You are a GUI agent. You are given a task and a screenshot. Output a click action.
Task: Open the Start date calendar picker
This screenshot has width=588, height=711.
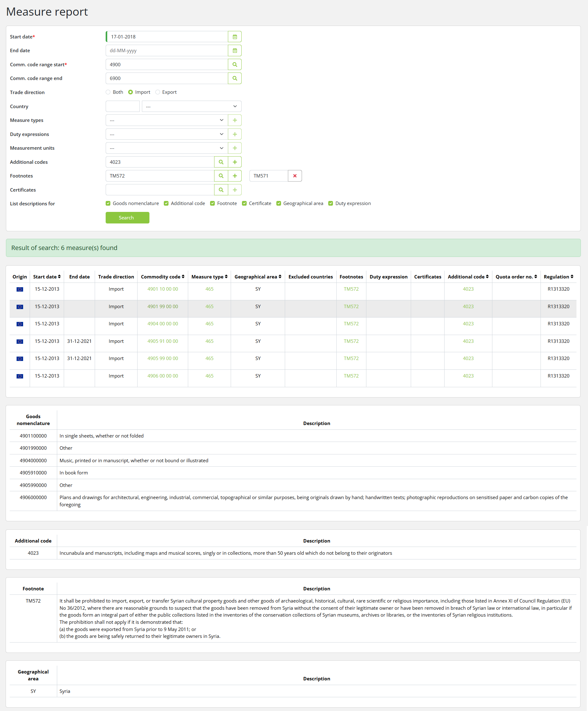tap(234, 37)
